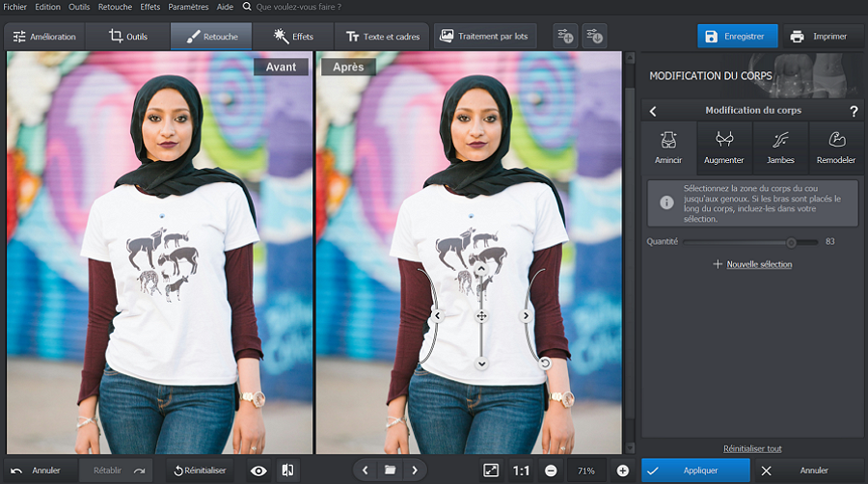868x484 pixels.
Task: Click the Avant label on left photo
Action: point(282,67)
